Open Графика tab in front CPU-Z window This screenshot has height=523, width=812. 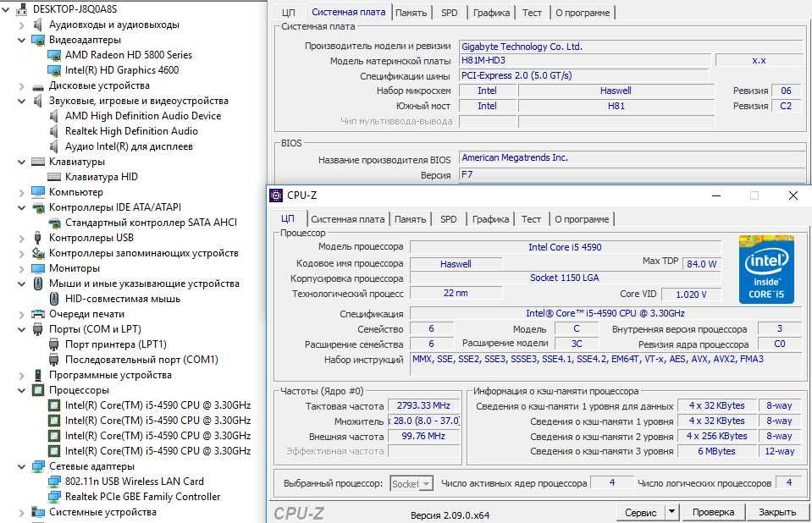[x=490, y=219]
